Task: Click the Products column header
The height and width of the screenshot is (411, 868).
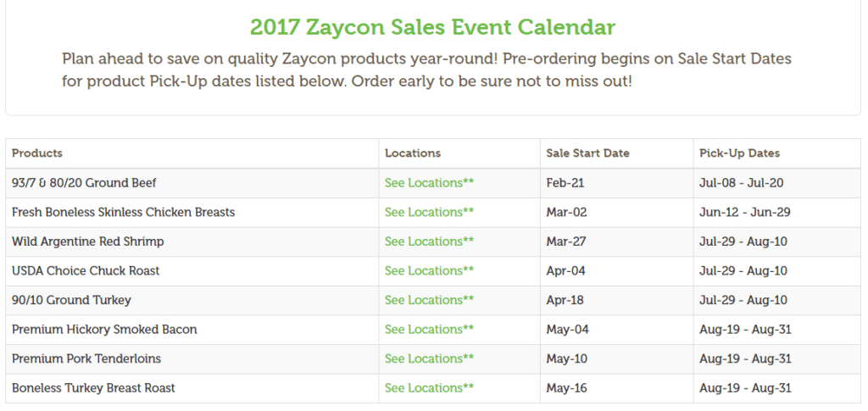Action: 37,153
